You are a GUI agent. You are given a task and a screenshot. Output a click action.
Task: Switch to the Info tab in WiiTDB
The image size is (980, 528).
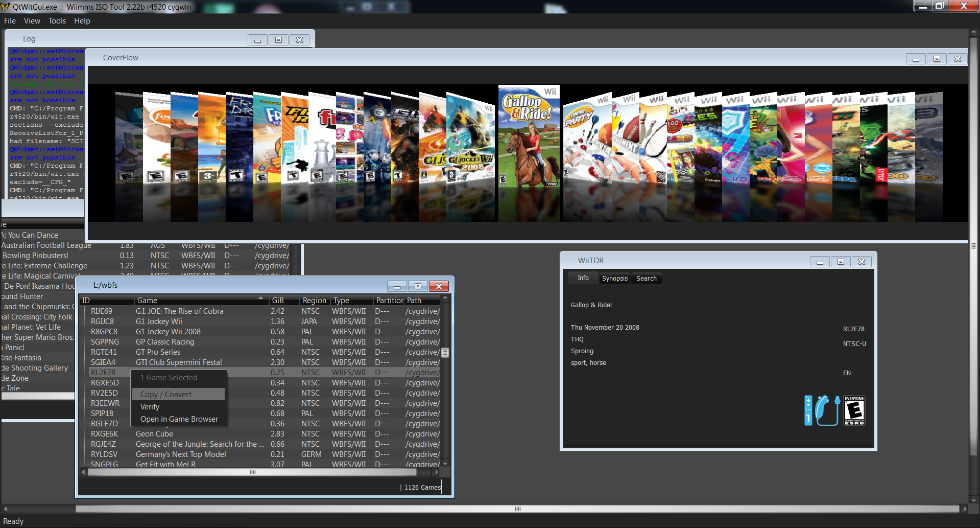click(x=583, y=278)
